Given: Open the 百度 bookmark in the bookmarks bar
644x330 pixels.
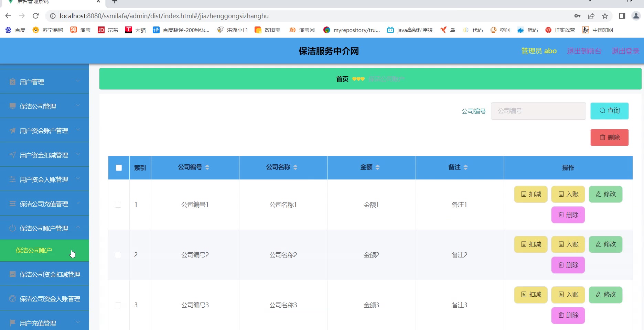Looking at the screenshot, I should [x=16, y=30].
